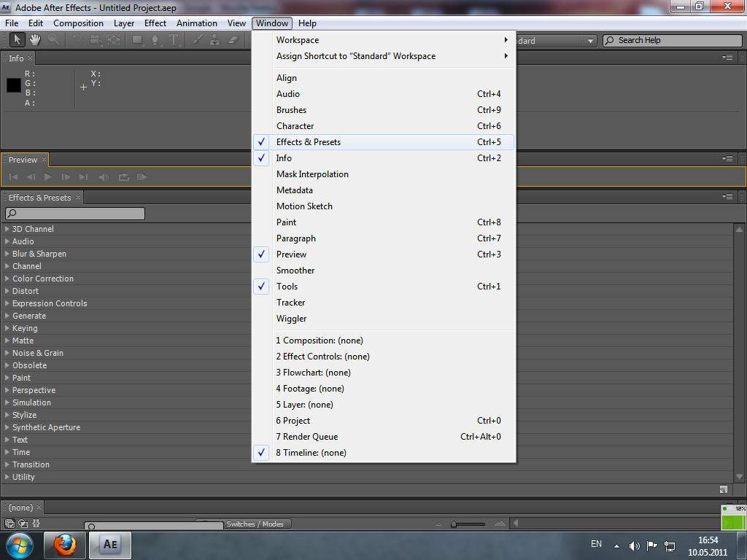This screenshot has height=560, width=747.
Task: Step forward one frame in Preview
Action: [x=66, y=176]
